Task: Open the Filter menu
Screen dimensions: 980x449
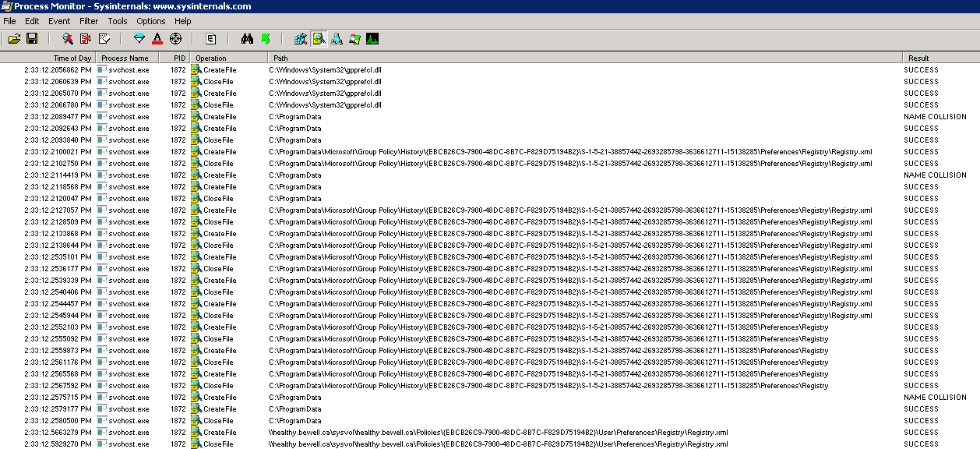Action: (x=89, y=21)
